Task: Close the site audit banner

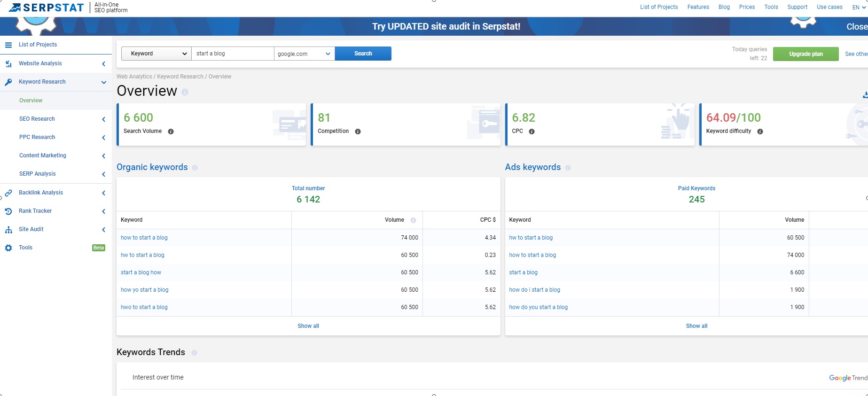Action: point(857,27)
